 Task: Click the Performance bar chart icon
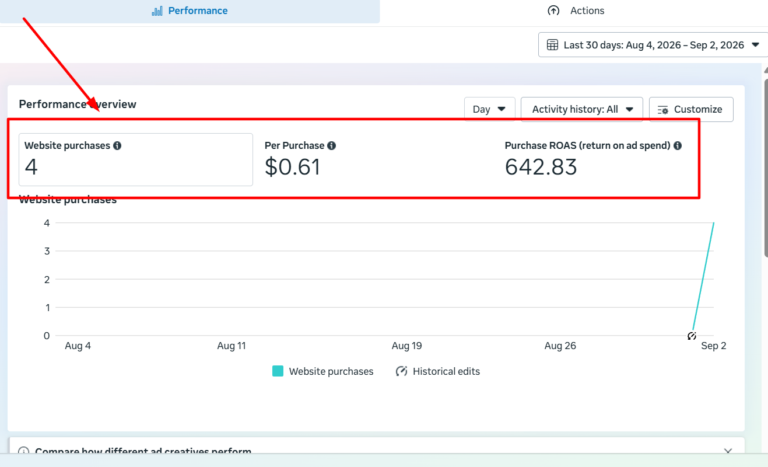(x=157, y=11)
